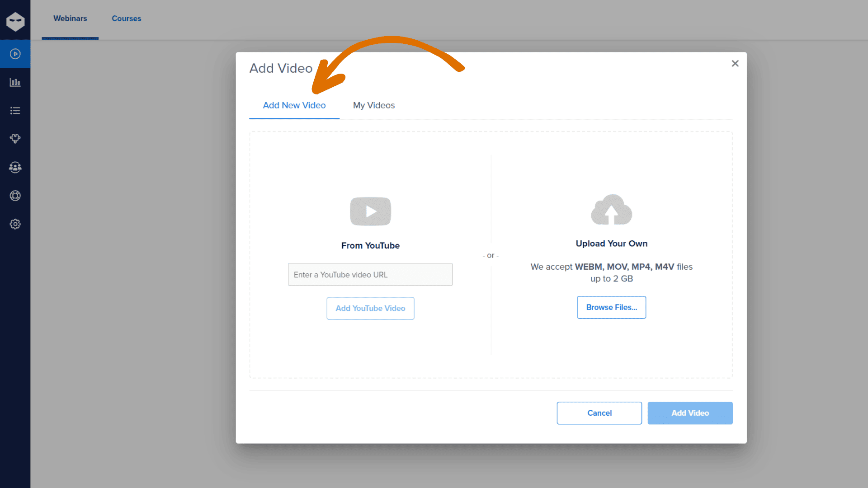
Task: Cancel the Add Video dialog
Action: click(599, 413)
